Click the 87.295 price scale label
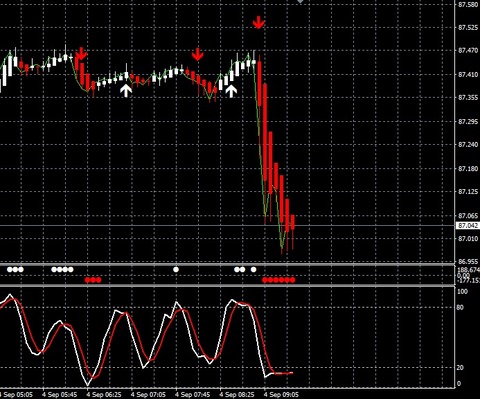Screen dimensions: 480x399 [x=468, y=122]
